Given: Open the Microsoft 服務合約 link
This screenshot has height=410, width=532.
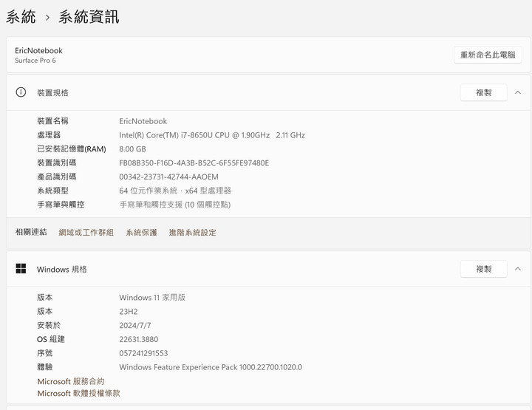Looking at the screenshot, I should coord(71,381).
